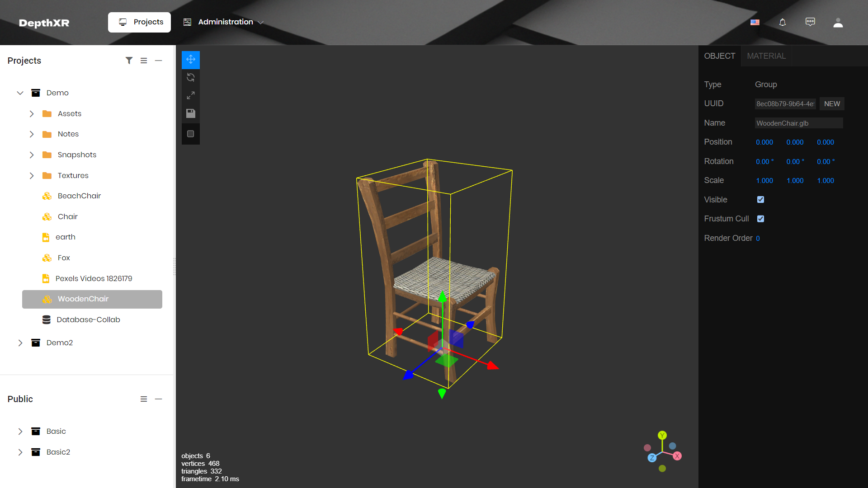Select the translate (move) tool

[x=191, y=60]
